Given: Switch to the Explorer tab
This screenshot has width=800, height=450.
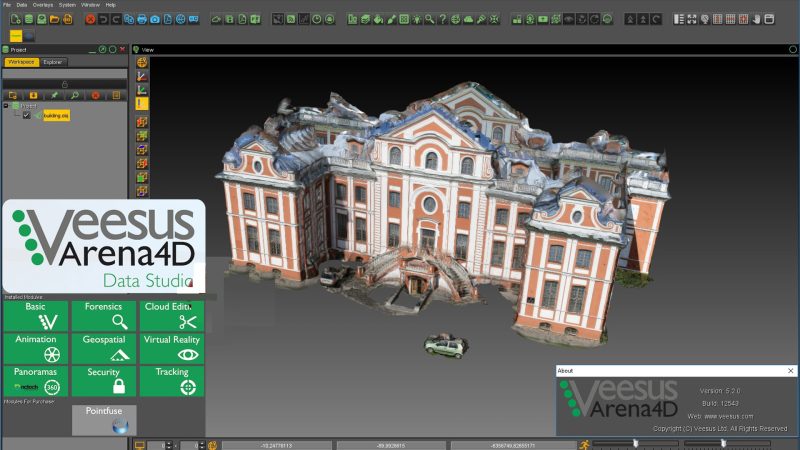Looking at the screenshot, I should [x=53, y=62].
